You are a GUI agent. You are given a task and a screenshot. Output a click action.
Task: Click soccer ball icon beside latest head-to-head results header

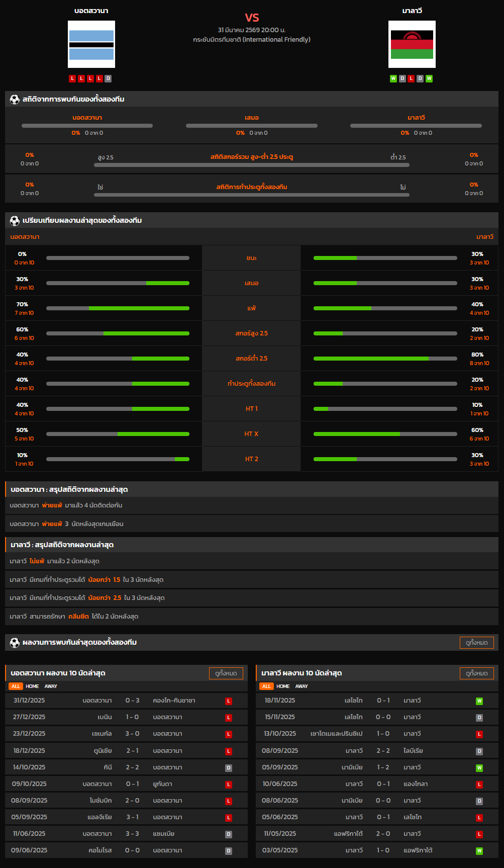pyautogui.click(x=15, y=643)
